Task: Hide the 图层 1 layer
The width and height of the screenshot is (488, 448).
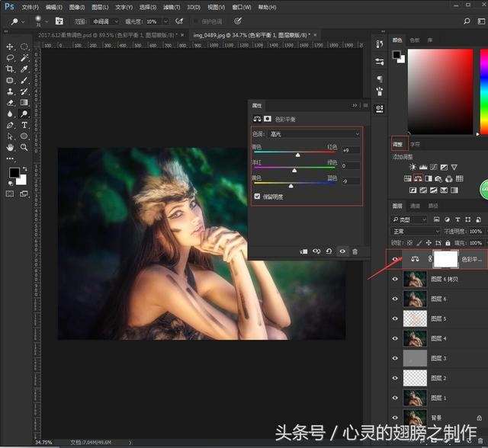Action: coord(395,398)
